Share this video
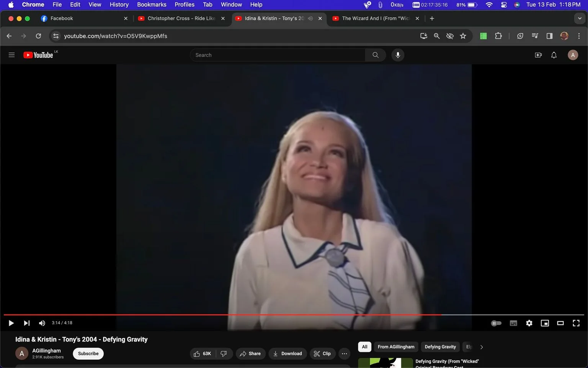588x368 pixels. (x=250, y=353)
